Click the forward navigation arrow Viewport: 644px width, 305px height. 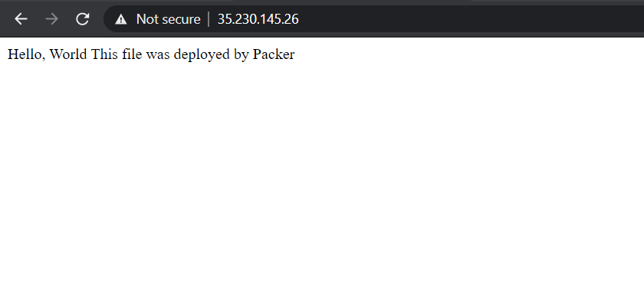click(52, 19)
